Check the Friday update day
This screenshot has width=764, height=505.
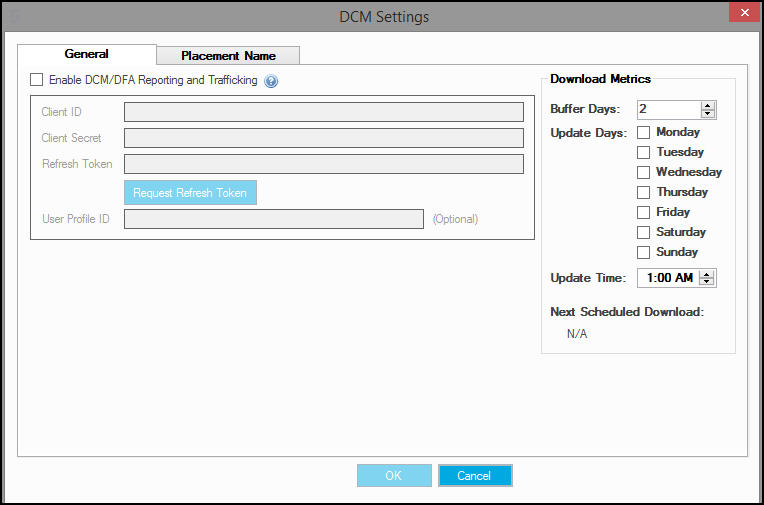pos(643,212)
